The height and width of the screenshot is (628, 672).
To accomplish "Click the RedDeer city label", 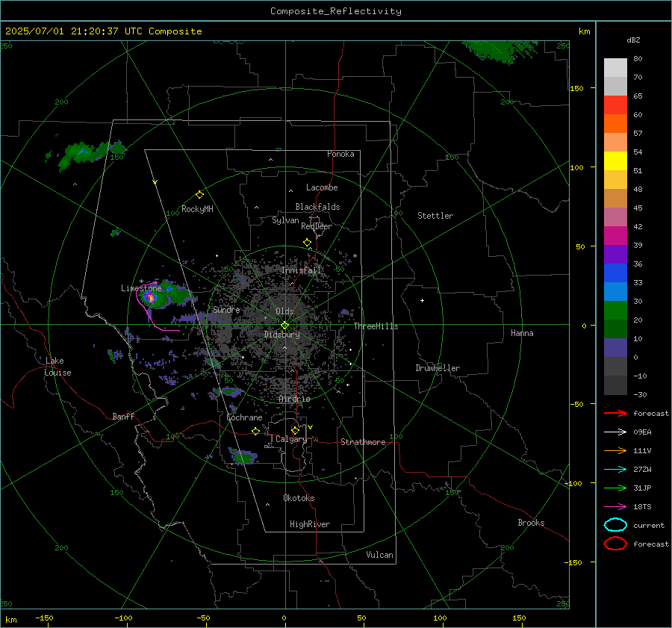I will 317,226.
